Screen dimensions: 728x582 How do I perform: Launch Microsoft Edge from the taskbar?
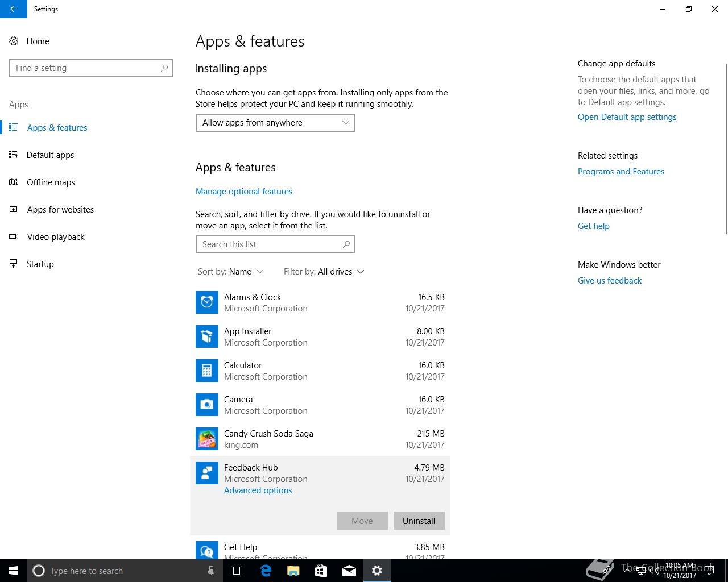point(266,571)
